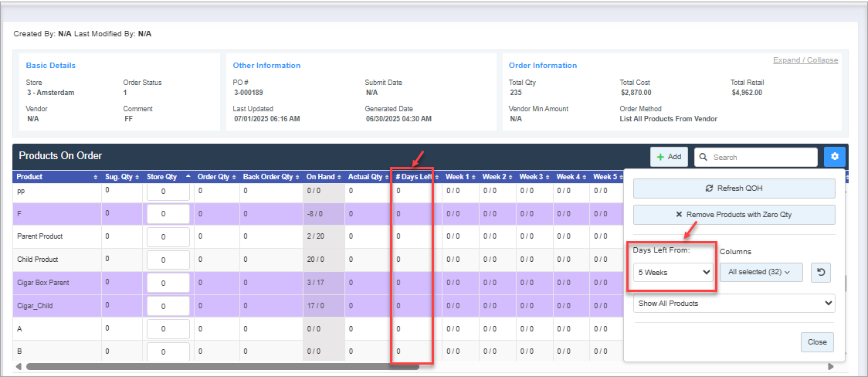Image resolution: width=868 pixels, height=377 pixels.
Task: Click Remove Products with Zero Qty
Action: [734, 214]
